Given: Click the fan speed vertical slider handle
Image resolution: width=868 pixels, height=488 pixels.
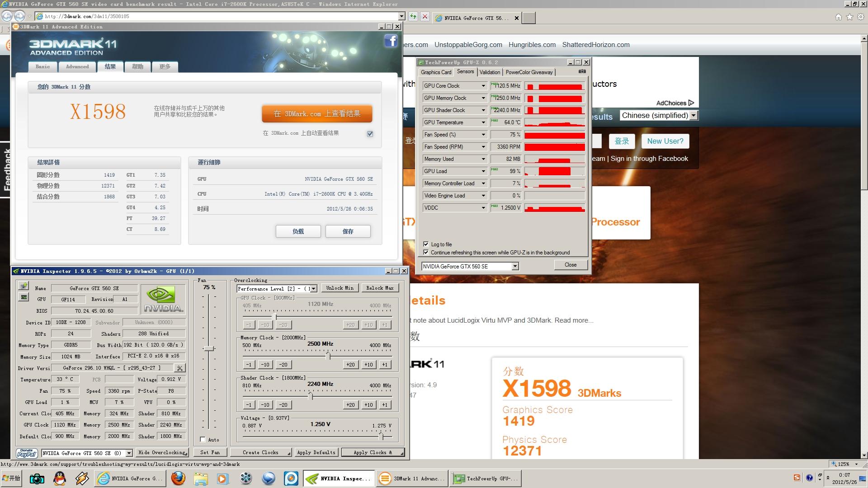Looking at the screenshot, I should [x=208, y=348].
